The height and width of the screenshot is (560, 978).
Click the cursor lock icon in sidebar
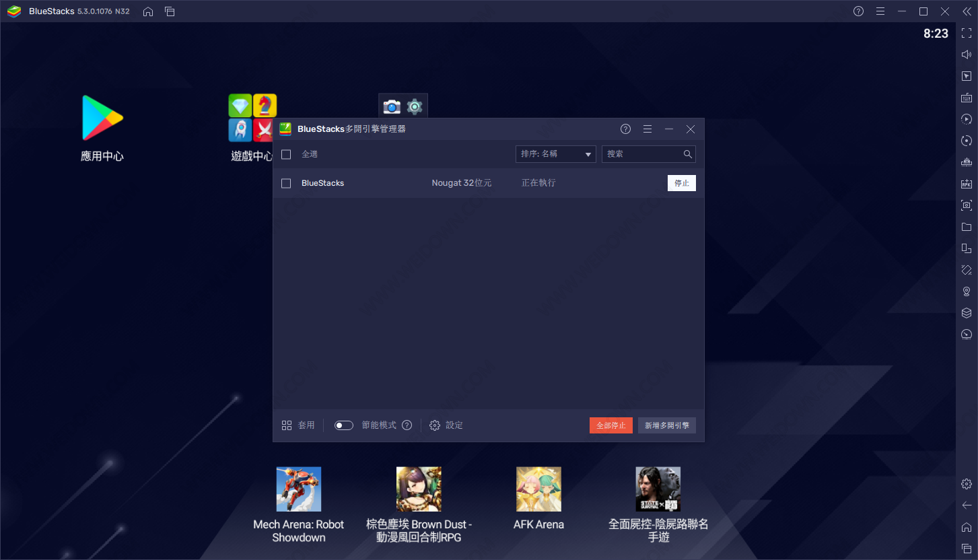coord(967,76)
